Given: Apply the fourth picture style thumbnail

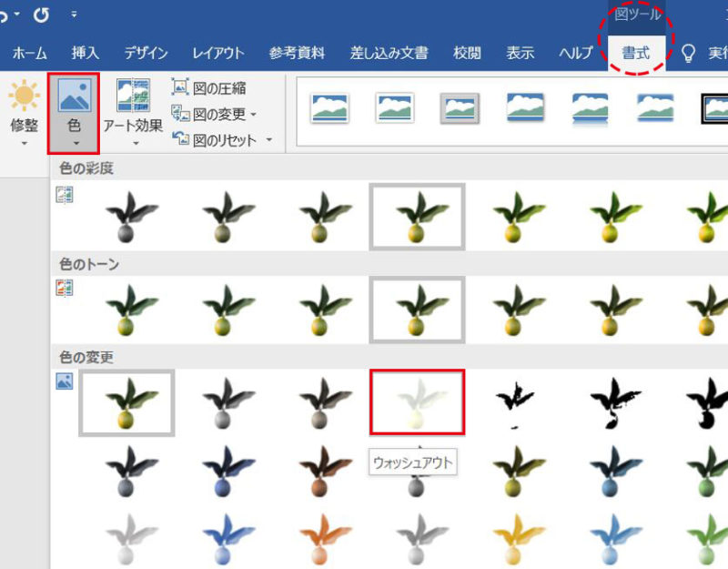Looking at the screenshot, I should pos(525,107).
